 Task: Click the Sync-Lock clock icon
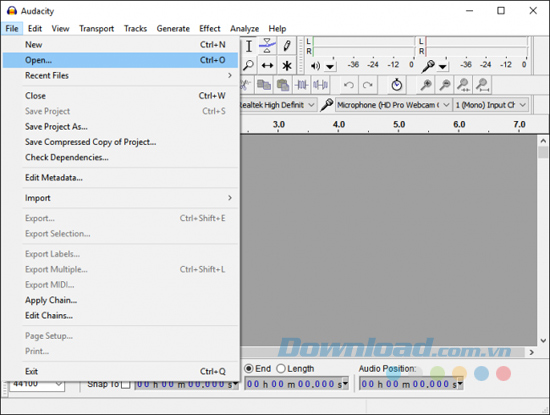pyautogui.click(x=397, y=85)
